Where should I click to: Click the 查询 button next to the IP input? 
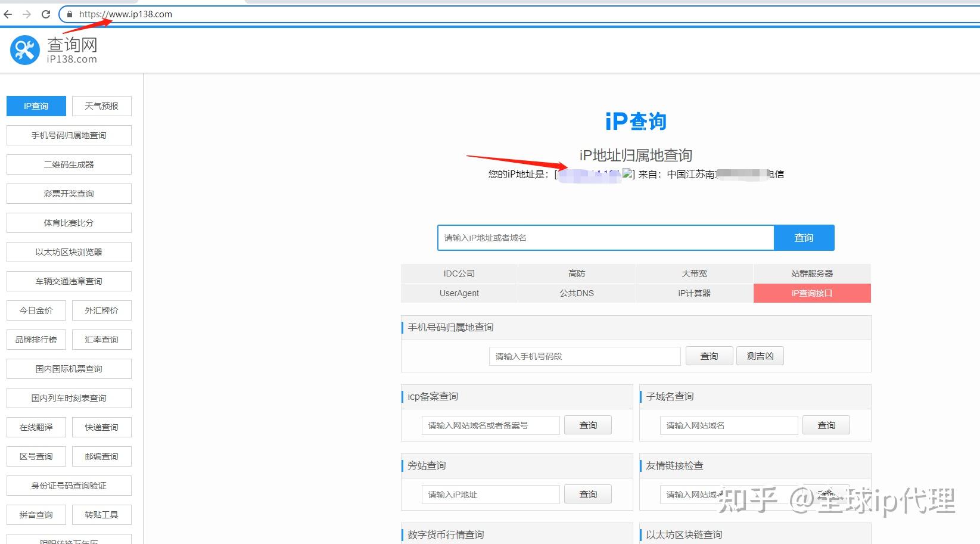(x=804, y=237)
